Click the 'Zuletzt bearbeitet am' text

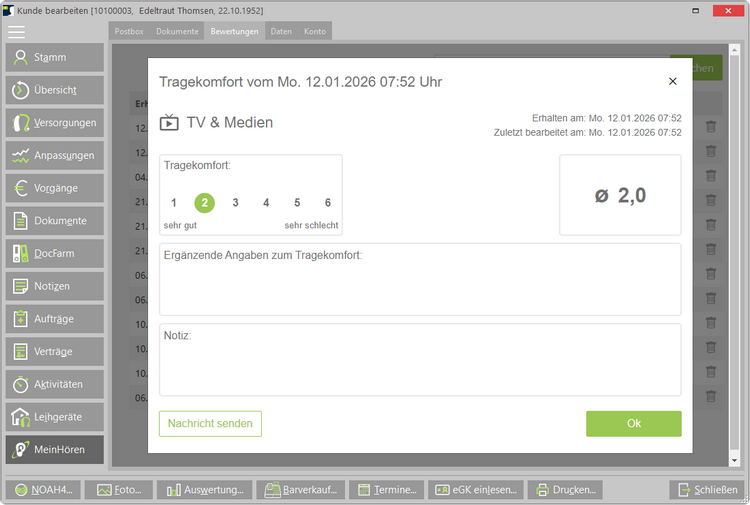588,132
